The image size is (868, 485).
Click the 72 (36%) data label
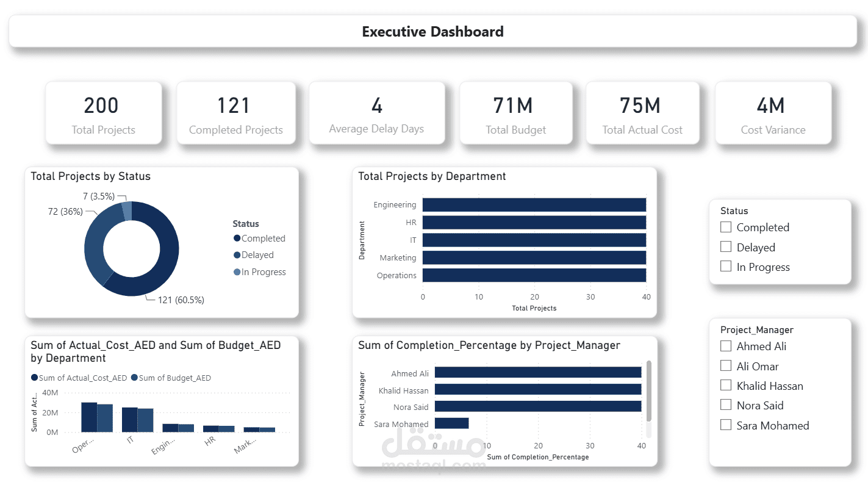65,211
